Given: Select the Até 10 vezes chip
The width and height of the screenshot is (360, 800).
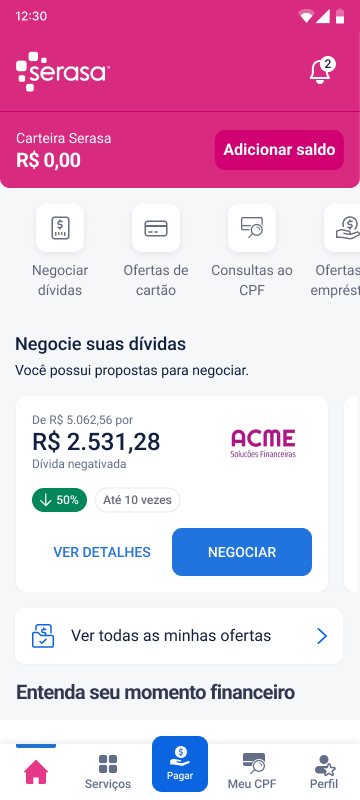Looking at the screenshot, I should coord(137,500).
